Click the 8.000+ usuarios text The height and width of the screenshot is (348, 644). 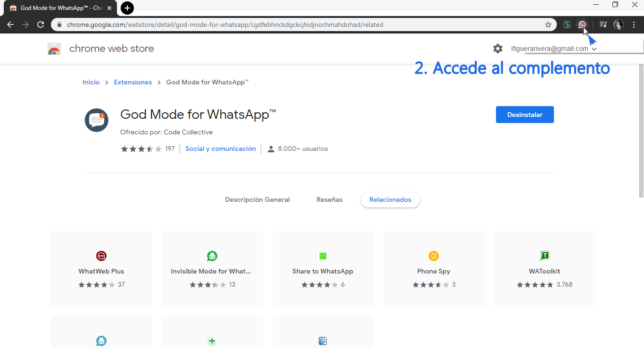pos(303,149)
